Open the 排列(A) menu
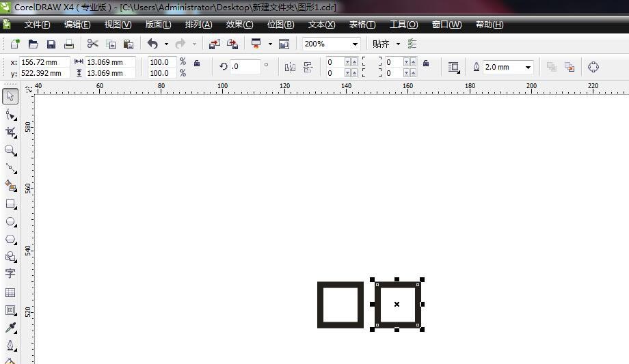Viewport: 629px width, 364px height. pos(198,25)
